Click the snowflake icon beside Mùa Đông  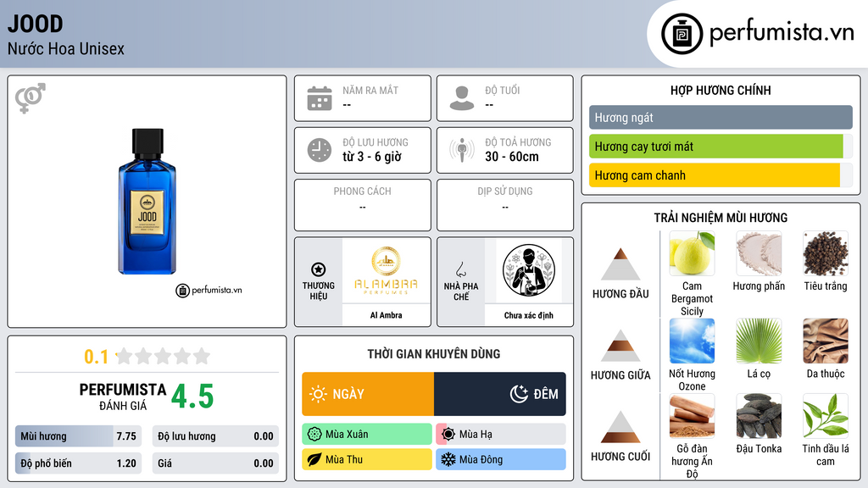pos(448,459)
